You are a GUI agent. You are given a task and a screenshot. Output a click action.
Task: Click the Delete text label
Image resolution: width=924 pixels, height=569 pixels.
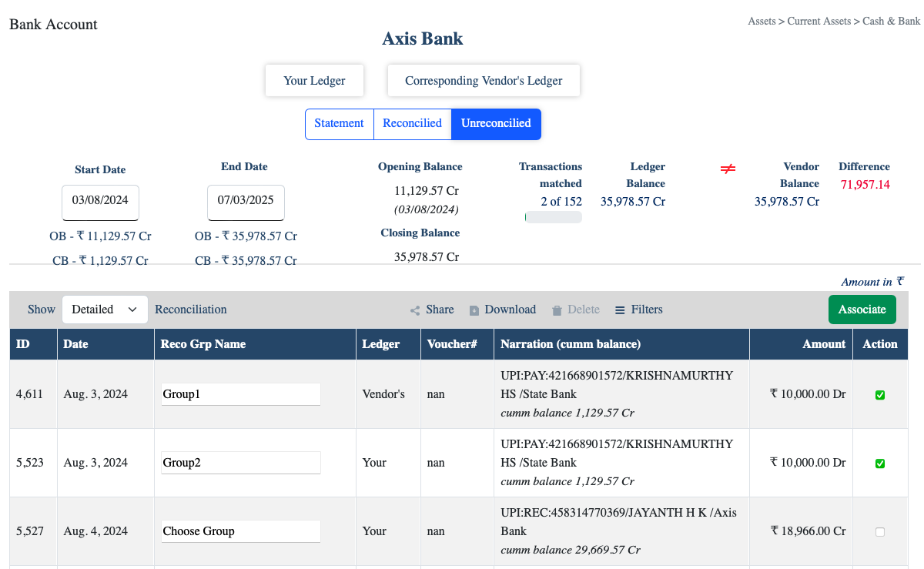click(584, 310)
